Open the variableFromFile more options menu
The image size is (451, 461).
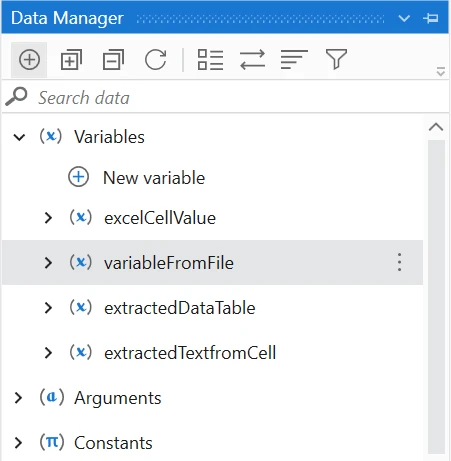point(399,262)
